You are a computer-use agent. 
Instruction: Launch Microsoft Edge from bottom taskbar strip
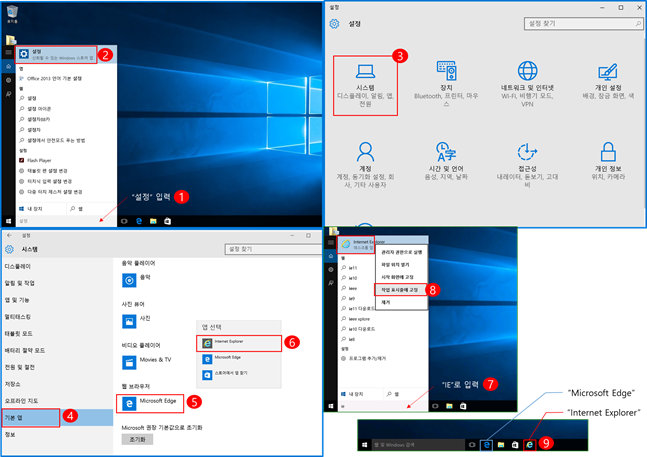pos(486,445)
